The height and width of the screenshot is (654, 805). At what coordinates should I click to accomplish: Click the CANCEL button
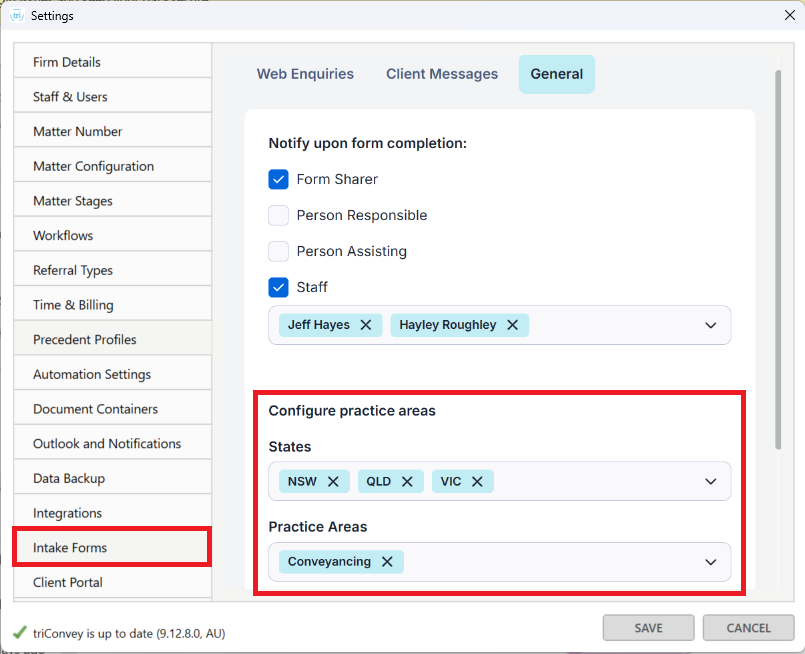[748, 628]
